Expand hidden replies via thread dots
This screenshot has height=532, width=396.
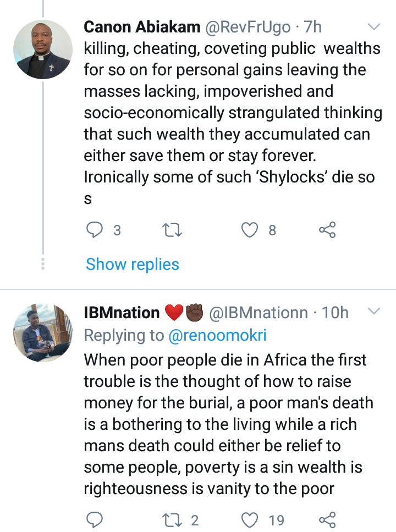click(x=43, y=264)
